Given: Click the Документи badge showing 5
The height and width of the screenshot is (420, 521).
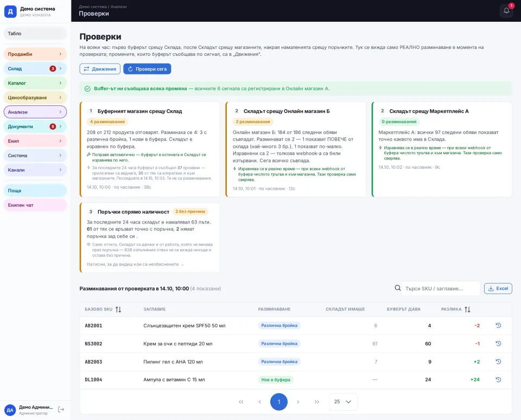Looking at the screenshot, I should [53, 126].
